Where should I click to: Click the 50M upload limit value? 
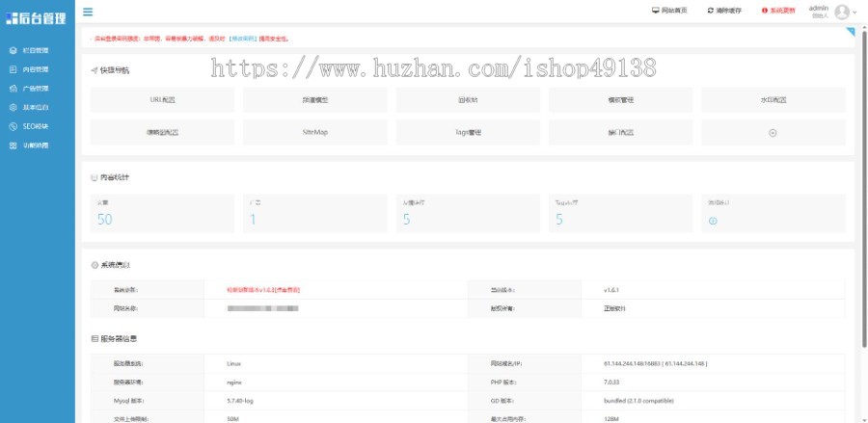click(x=232, y=419)
